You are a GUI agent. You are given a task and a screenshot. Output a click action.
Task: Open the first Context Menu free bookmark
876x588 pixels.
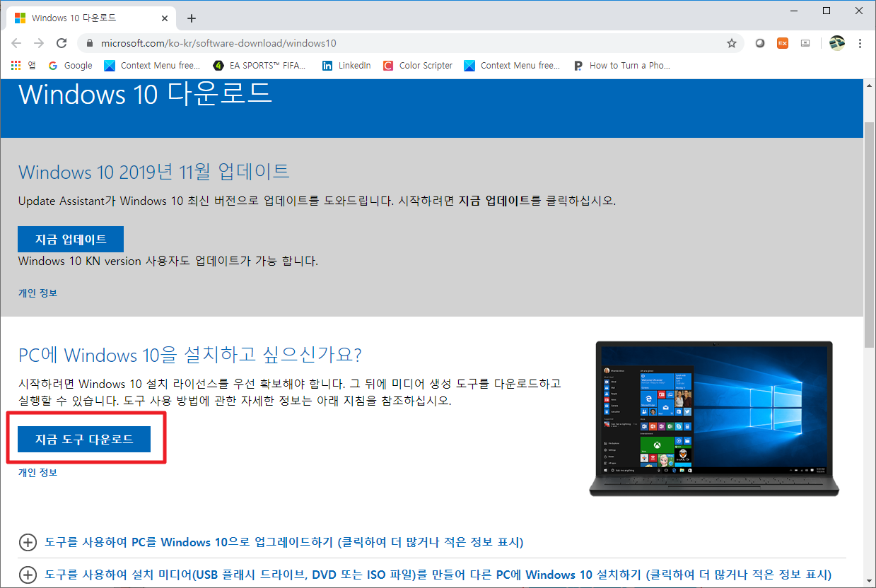point(152,65)
